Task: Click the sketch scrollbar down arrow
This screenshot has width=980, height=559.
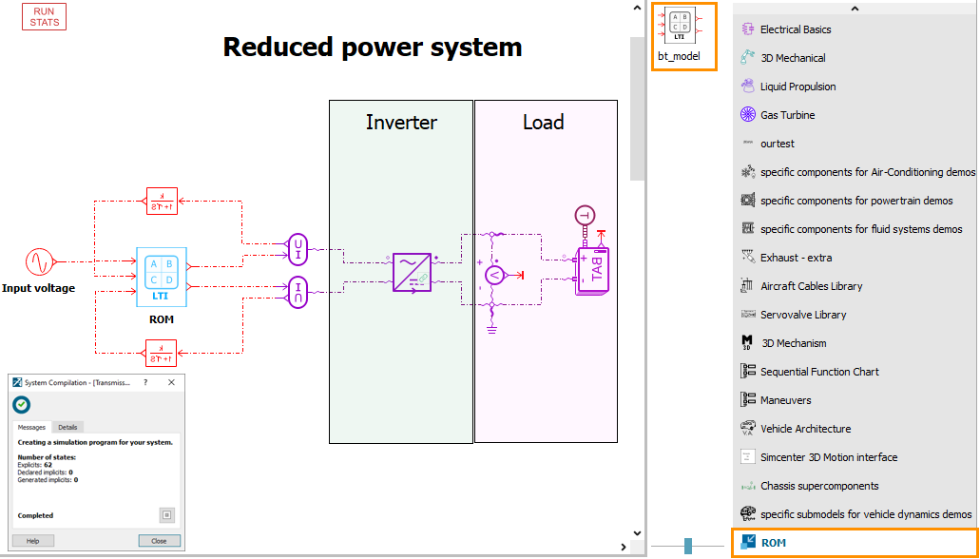Action: pos(635,532)
